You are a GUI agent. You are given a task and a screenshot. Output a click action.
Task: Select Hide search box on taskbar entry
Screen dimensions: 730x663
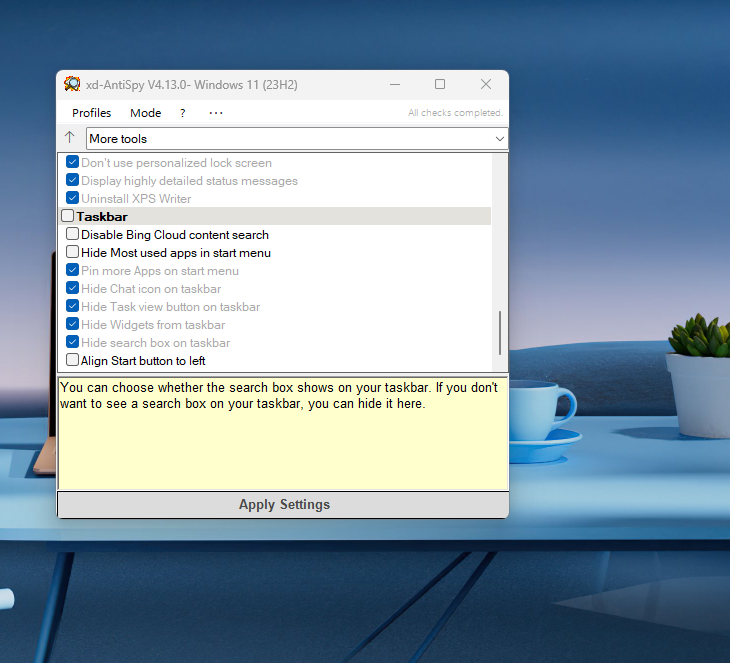point(155,343)
